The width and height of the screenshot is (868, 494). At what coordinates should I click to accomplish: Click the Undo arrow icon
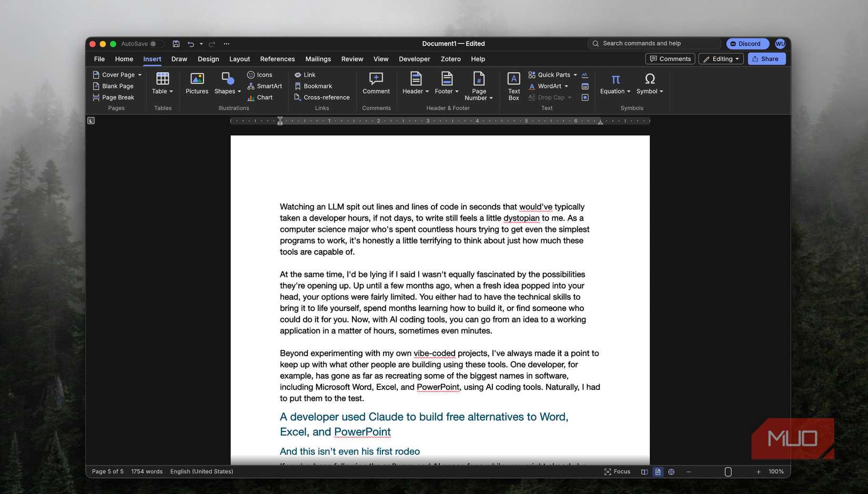point(190,44)
